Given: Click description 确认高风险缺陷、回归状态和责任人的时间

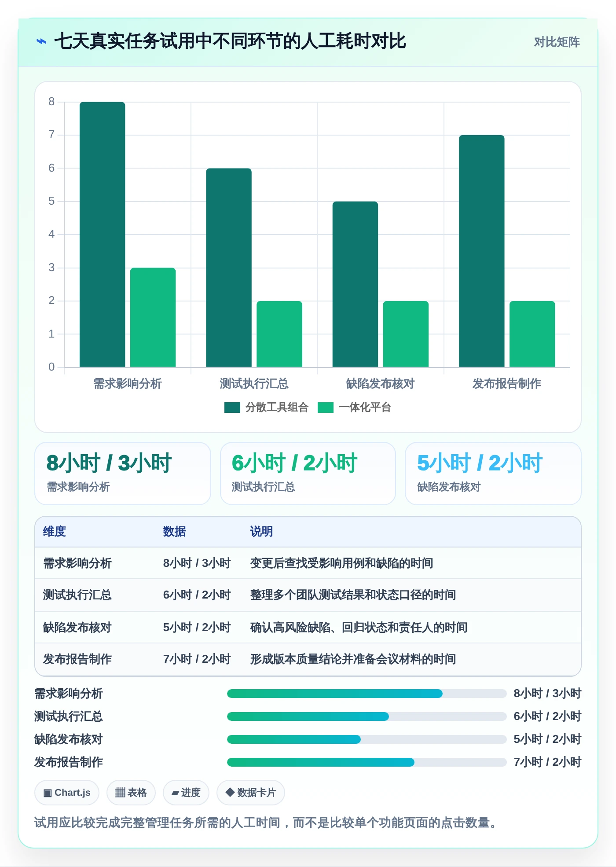Looking at the screenshot, I should click(x=359, y=628).
